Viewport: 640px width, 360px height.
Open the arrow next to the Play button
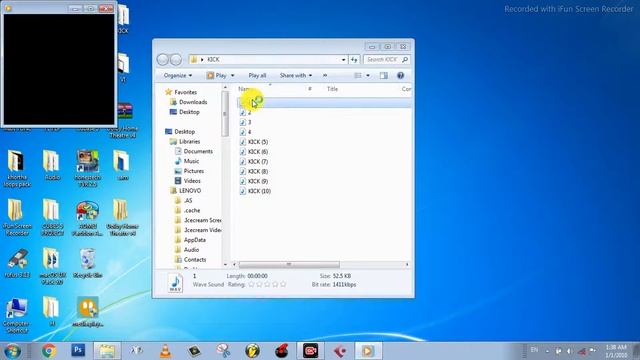[233, 76]
